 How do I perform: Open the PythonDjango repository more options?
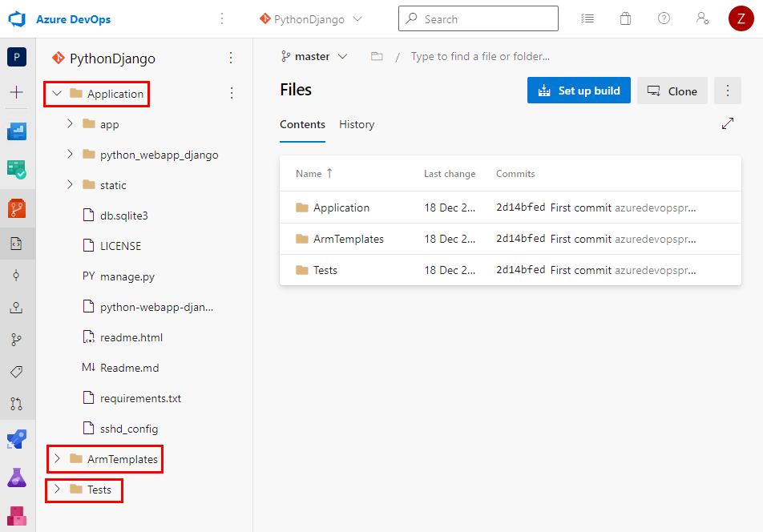(x=231, y=58)
